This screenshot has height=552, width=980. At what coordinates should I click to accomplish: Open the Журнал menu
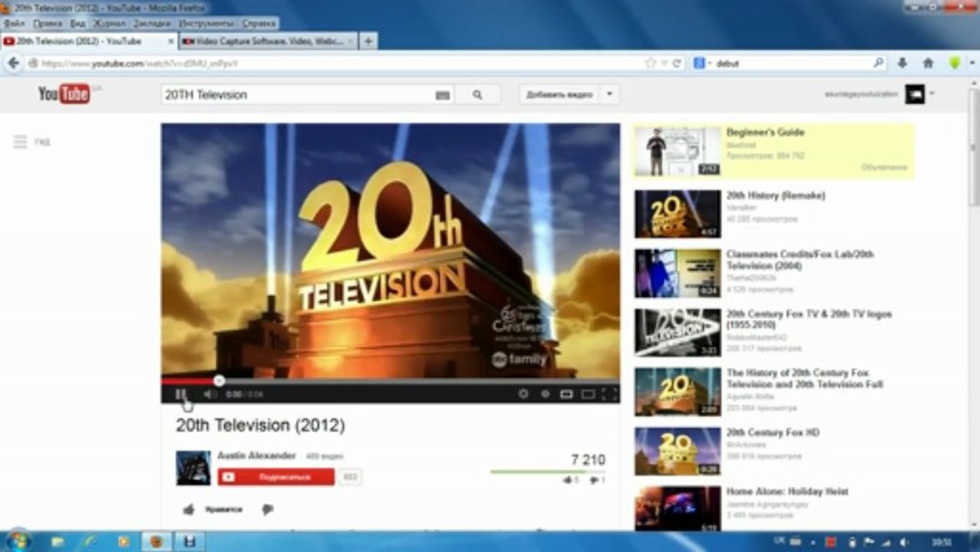point(109,24)
